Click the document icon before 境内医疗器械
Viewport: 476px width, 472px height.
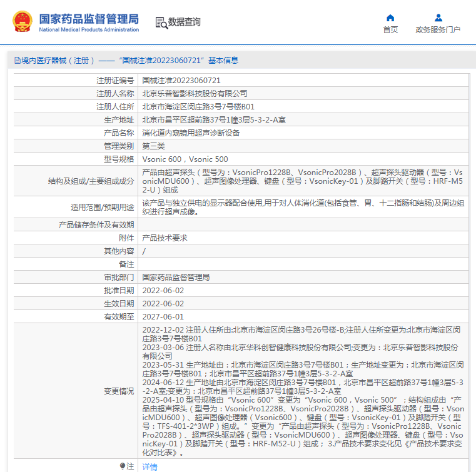click(18, 61)
